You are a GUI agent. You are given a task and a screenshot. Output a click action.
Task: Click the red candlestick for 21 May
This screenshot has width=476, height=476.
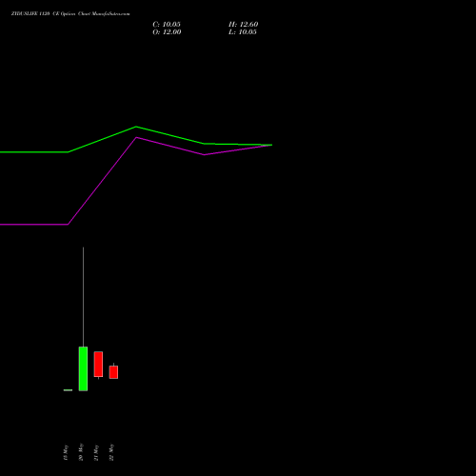click(98, 365)
